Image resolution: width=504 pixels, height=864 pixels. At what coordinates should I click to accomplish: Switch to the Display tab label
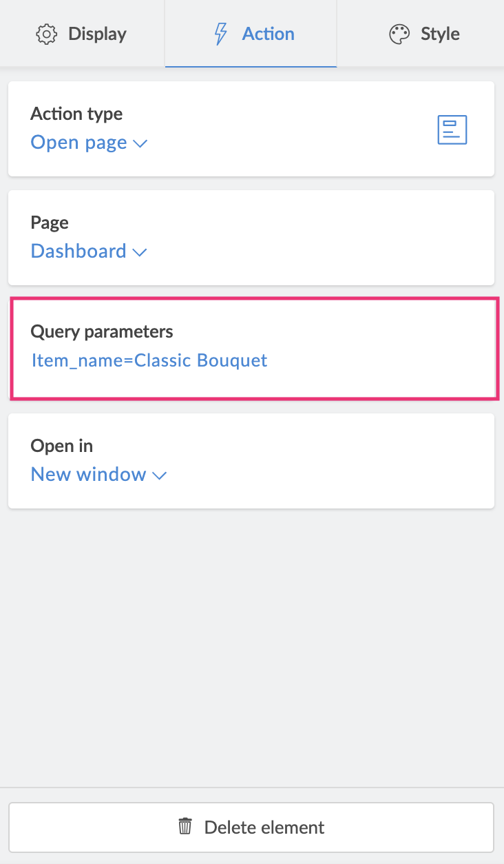pos(97,34)
